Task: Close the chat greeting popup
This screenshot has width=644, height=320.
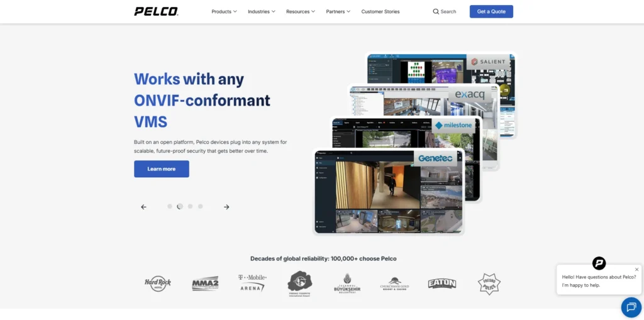Action: [x=636, y=270]
